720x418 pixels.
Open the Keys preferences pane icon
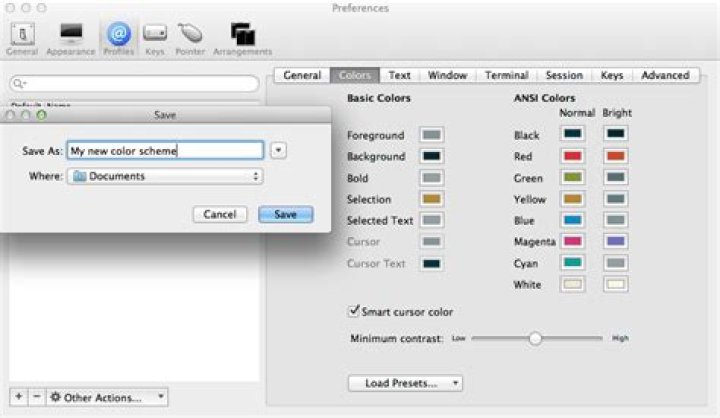[x=155, y=33]
